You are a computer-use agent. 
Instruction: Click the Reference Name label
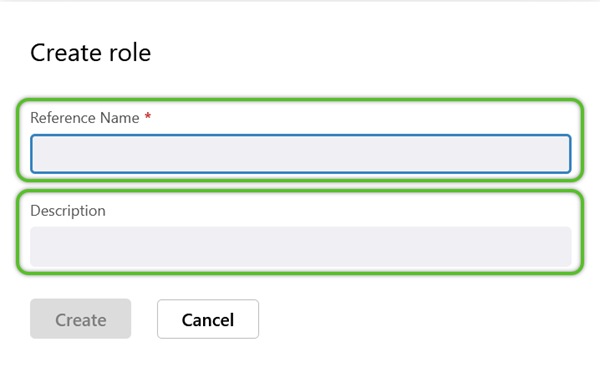[x=85, y=118]
